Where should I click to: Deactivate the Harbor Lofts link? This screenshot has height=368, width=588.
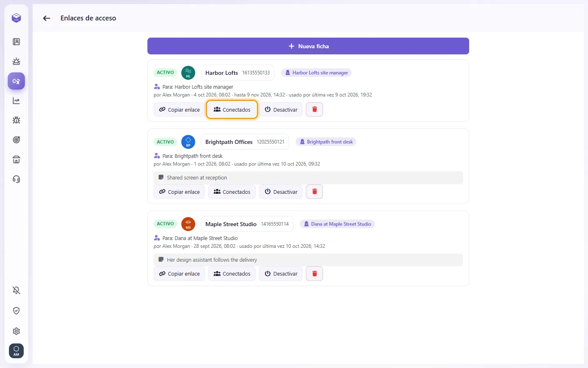pos(281,110)
